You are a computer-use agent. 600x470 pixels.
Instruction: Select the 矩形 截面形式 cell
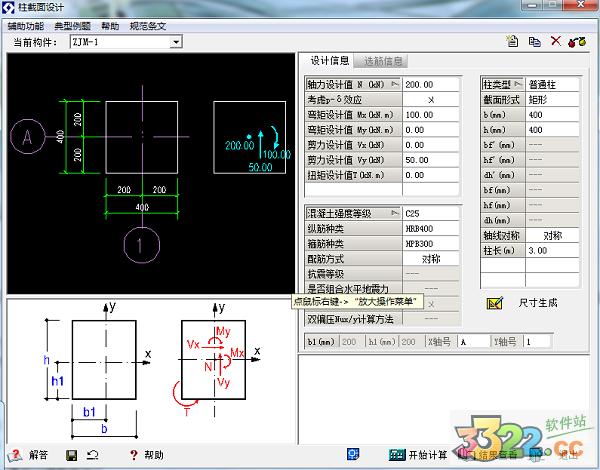pyautogui.click(x=553, y=100)
